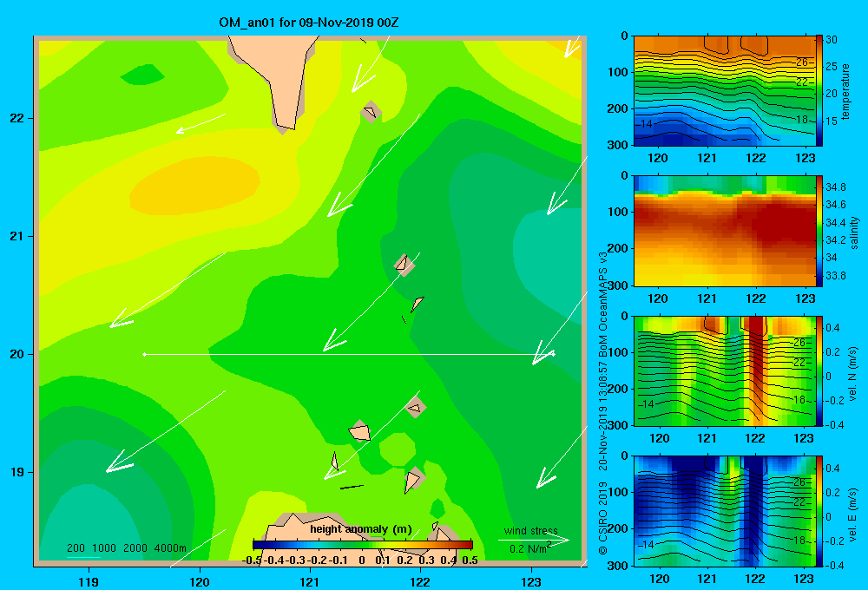Select the salinity cross-section panel
This screenshot has width=868, height=590.
(x=724, y=231)
